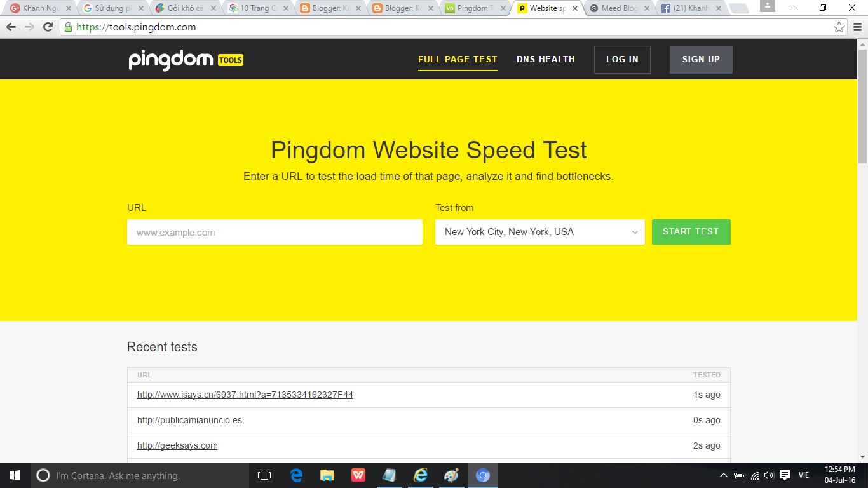This screenshot has height=488, width=868.
Task: Switch to the 10 Trang tab
Action: 258,8
